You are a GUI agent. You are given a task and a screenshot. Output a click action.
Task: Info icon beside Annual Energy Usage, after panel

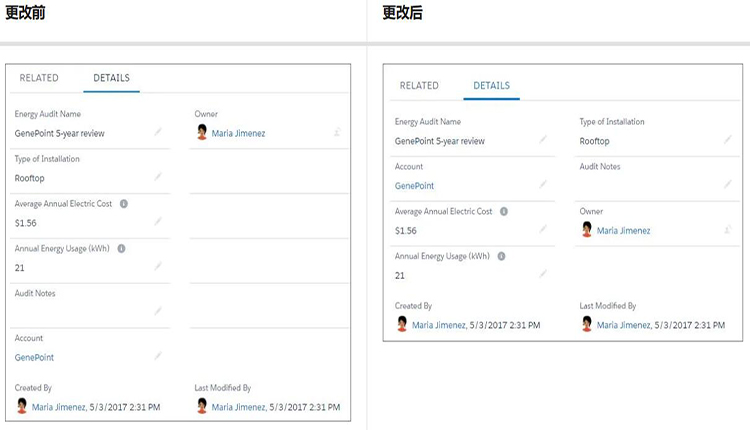coord(502,256)
